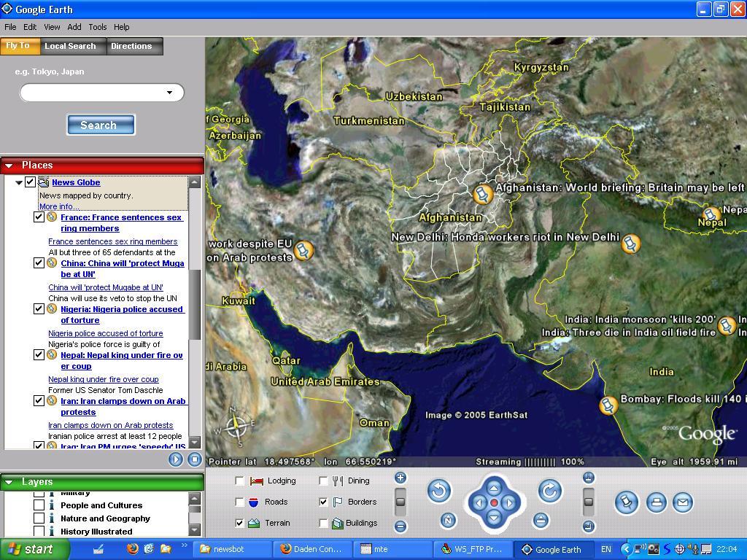747x560 pixels.
Task: Click the tilt-up button above the tilt slider
Action: click(589, 478)
